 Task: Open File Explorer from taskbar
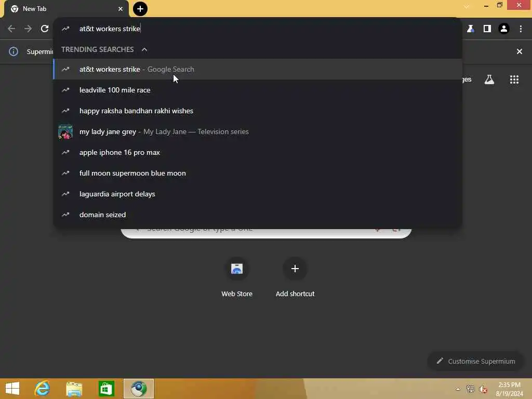click(x=74, y=389)
